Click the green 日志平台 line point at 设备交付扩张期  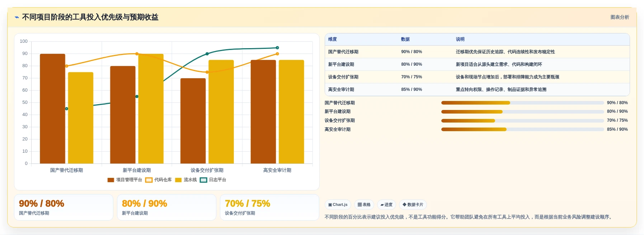pos(207,54)
